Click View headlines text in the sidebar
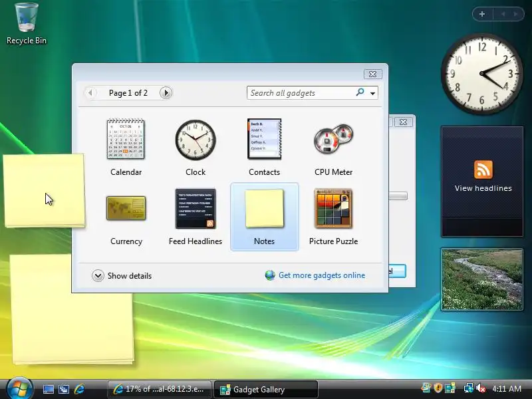This screenshot has width=532, height=399. click(483, 188)
